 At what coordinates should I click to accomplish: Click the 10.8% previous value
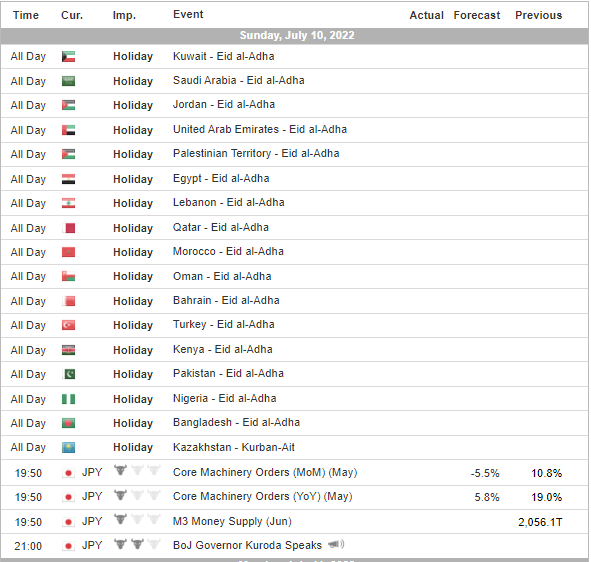[x=547, y=473]
